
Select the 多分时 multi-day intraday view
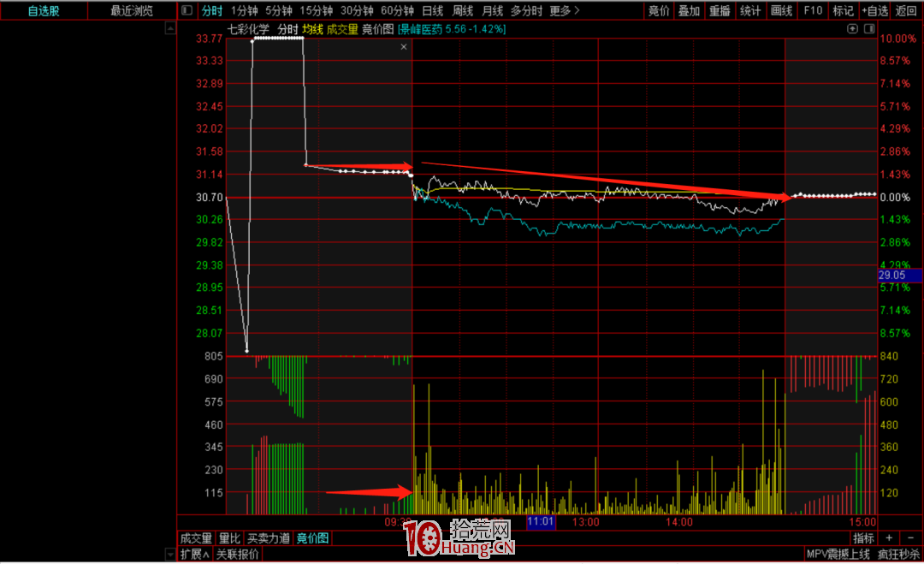[x=526, y=10]
